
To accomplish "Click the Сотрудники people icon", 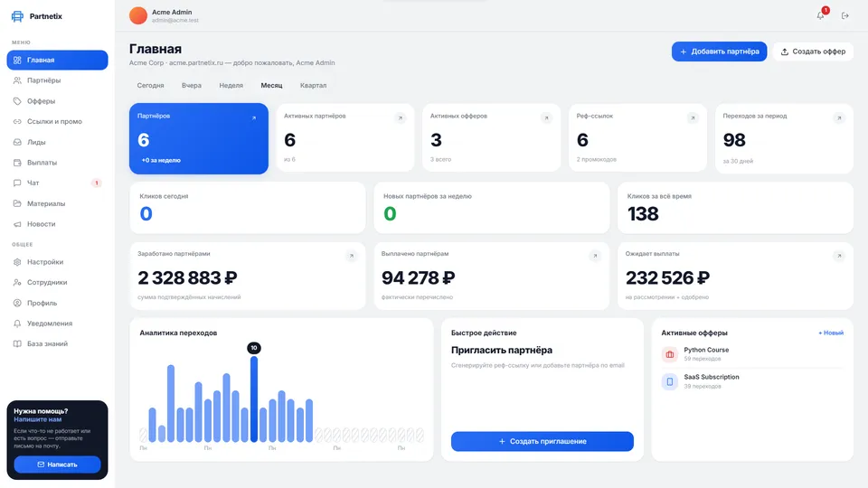I will [17, 282].
